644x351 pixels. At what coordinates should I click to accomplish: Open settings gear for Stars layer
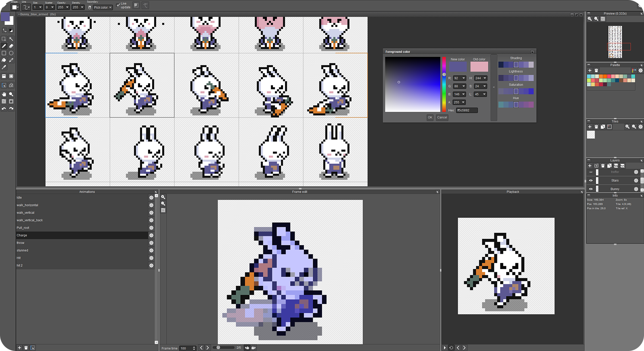[x=636, y=181]
